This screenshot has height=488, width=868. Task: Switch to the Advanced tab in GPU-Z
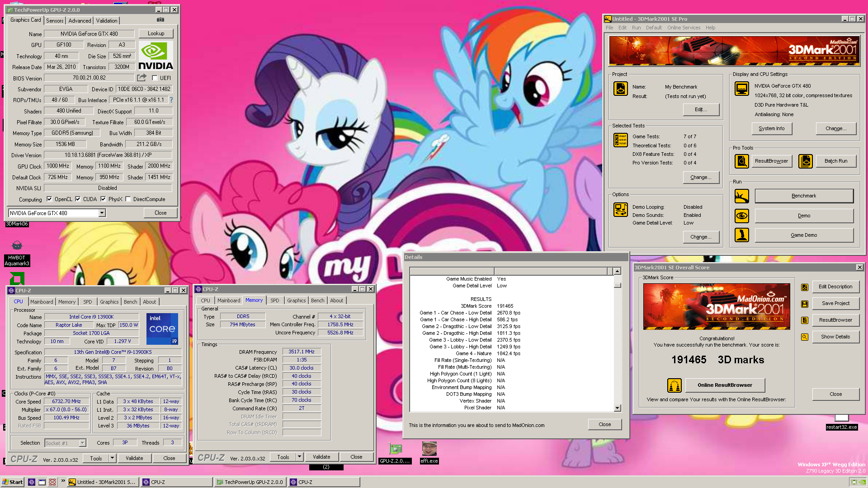pos(80,20)
